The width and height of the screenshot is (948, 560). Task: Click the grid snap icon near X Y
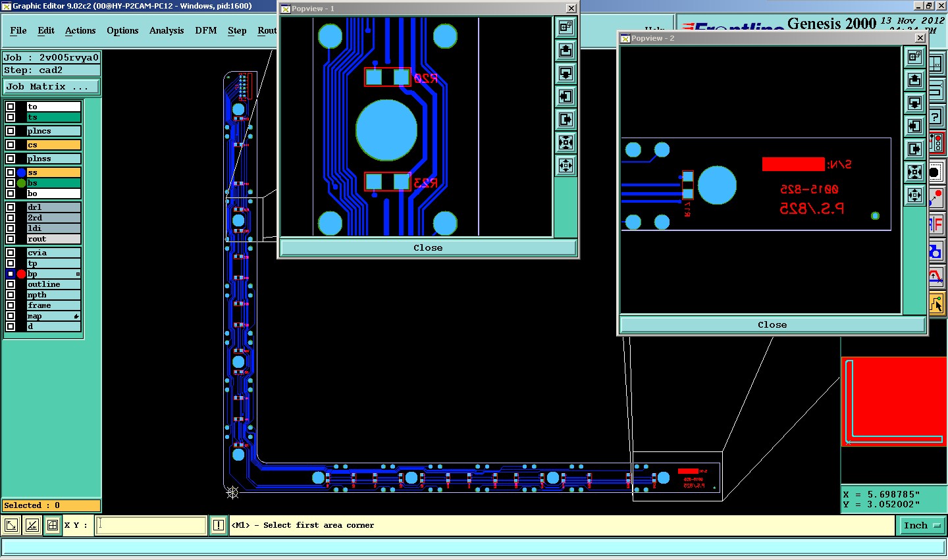[52, 525]
